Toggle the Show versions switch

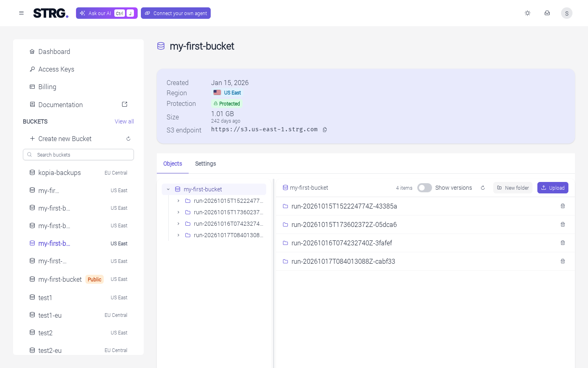pos(425,188)
